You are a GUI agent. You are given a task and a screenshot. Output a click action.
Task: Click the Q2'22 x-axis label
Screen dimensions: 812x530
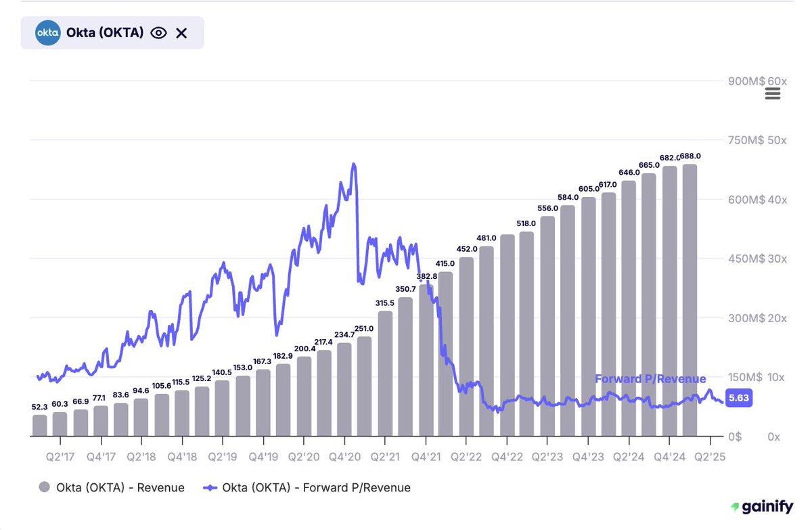coord(467,458)
